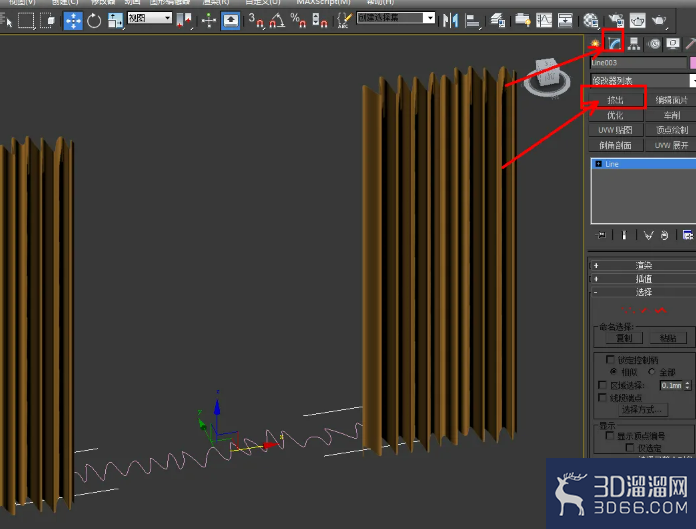
Task: Click the 复制 named selection button
Action: pyautogui.click(x=624, y=338)
